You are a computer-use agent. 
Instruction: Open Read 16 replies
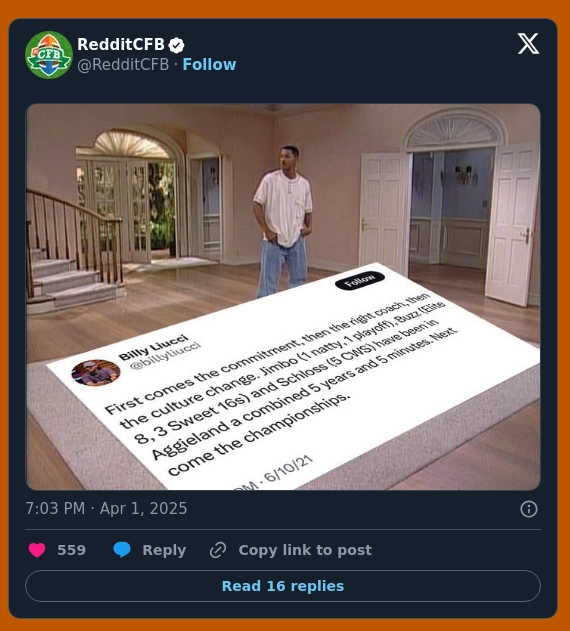click(283, 586)
